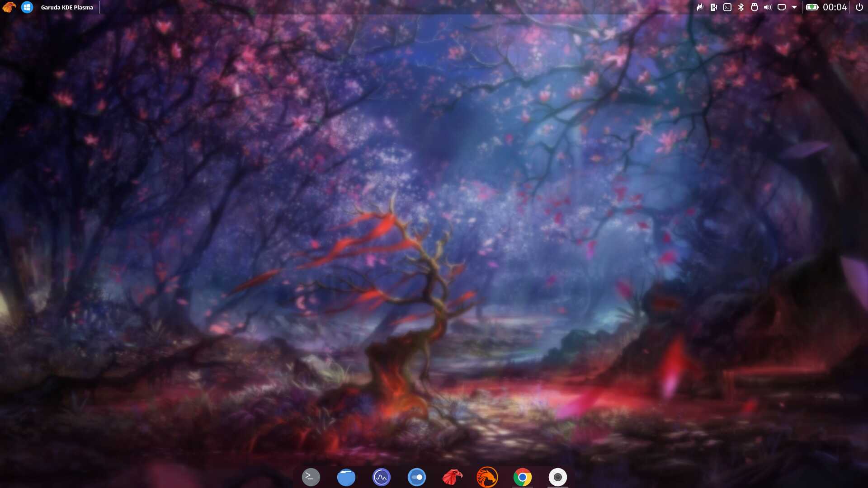Open the Garuda eagle application launcher
Image resolution: width=868 pixels, height=488 pixels.
(x=9, y=7)
